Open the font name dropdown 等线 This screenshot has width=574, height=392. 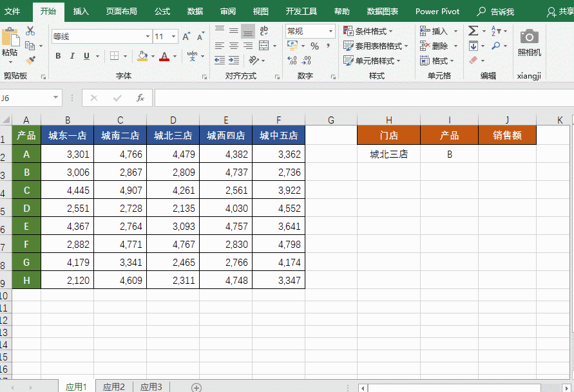coord(148,37)
